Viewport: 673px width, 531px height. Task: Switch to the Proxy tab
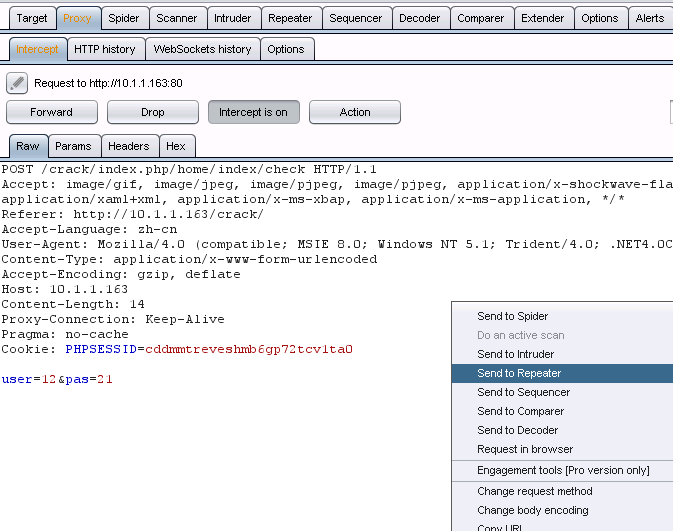77,18
